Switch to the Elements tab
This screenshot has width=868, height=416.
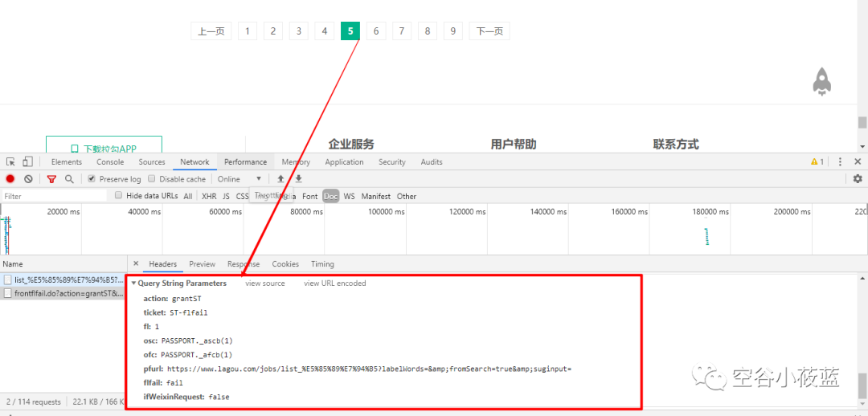67,162
